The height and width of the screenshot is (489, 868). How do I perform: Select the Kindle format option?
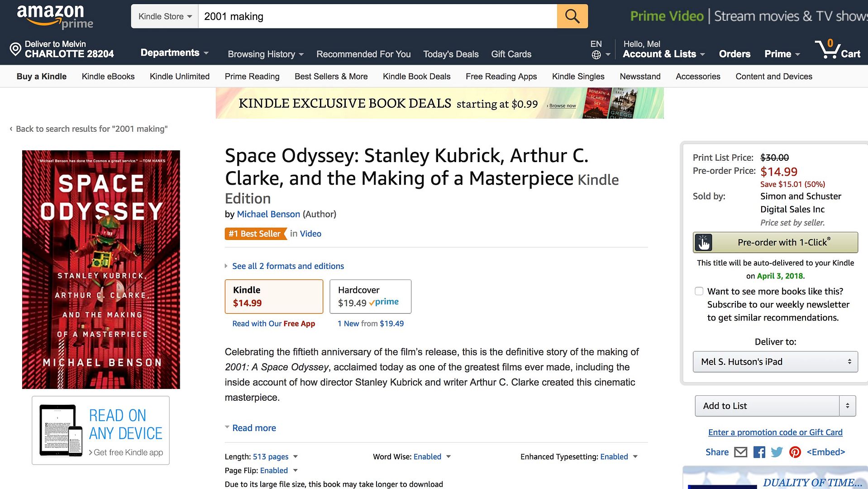[x=274, y=297]
